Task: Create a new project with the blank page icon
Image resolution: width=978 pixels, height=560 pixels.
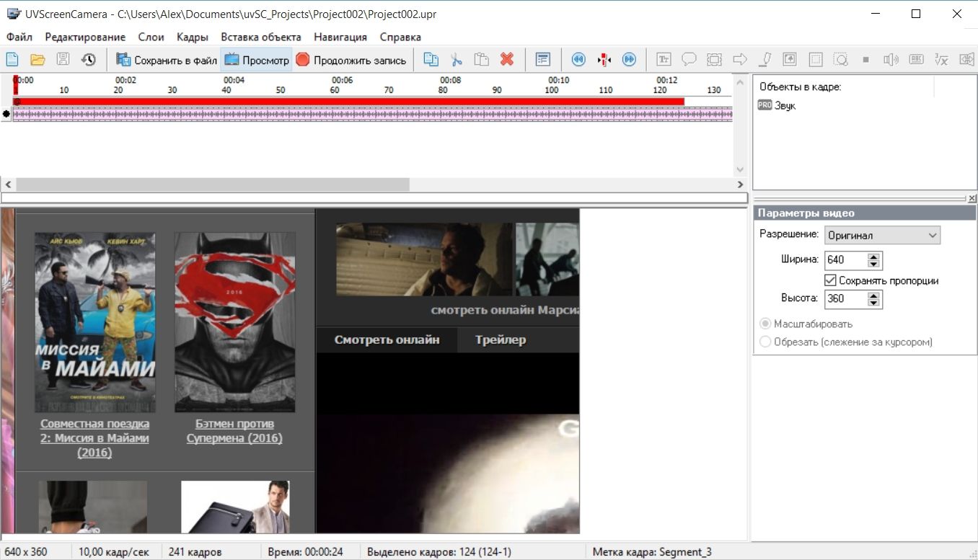Action: coord(12,60)
